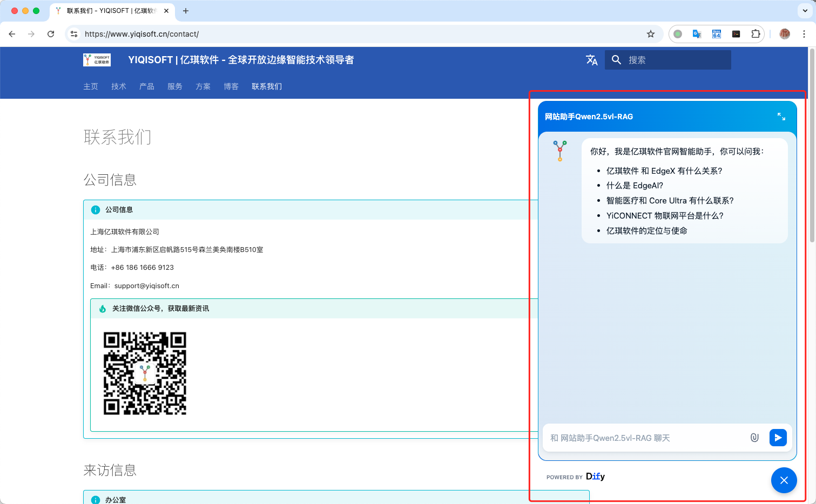
Task: Click the Google Translate extension icon
Action: [x=697, y=34]
